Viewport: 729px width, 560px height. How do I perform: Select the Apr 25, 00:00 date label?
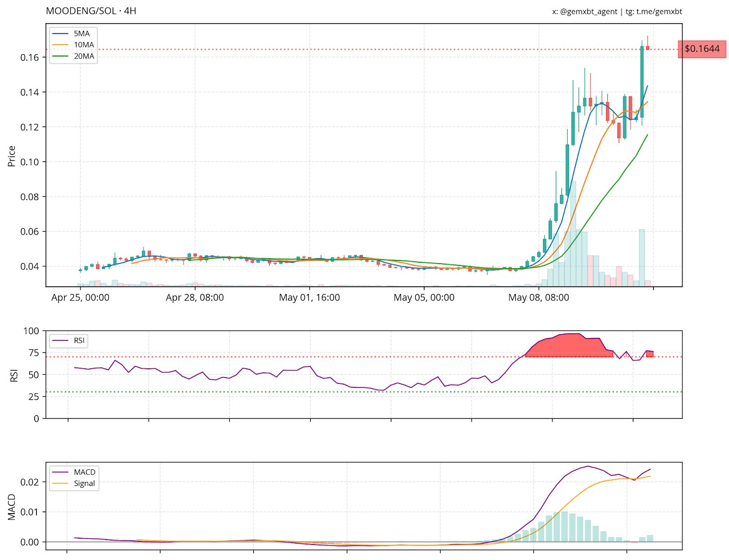80,298
